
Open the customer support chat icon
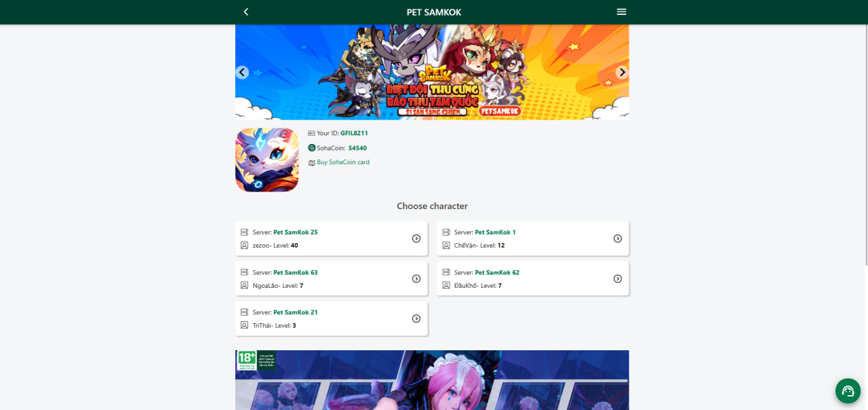pyautogui.click(x=848, y=391)
